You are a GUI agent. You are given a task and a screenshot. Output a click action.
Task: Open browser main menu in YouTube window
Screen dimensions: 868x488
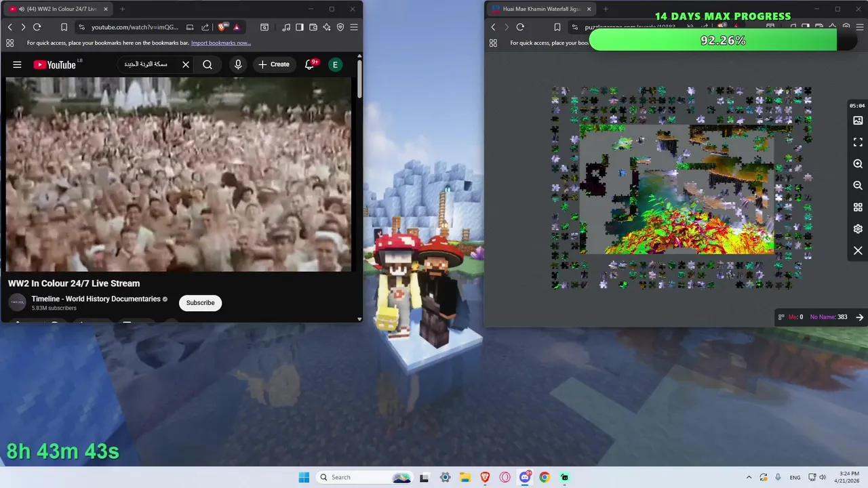(354, 27)
